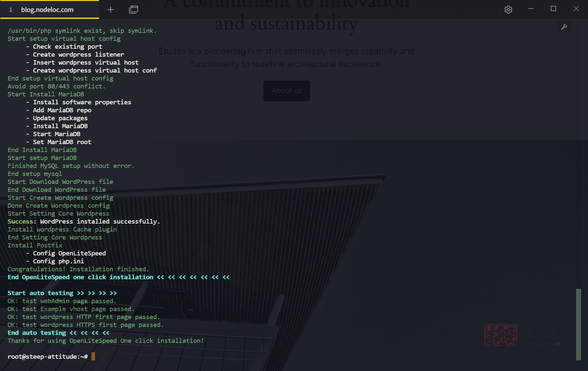The height and width of the screenshot is (371, 588).
Task: Click 'Finished MySQL setup without error.' line
Action: click(71, 166)
